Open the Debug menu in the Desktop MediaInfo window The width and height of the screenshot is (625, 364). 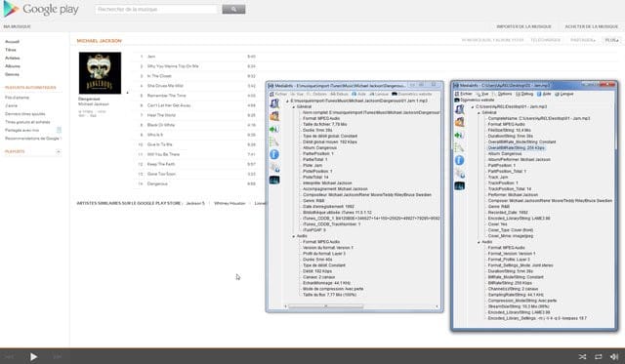tap(524, 94)
